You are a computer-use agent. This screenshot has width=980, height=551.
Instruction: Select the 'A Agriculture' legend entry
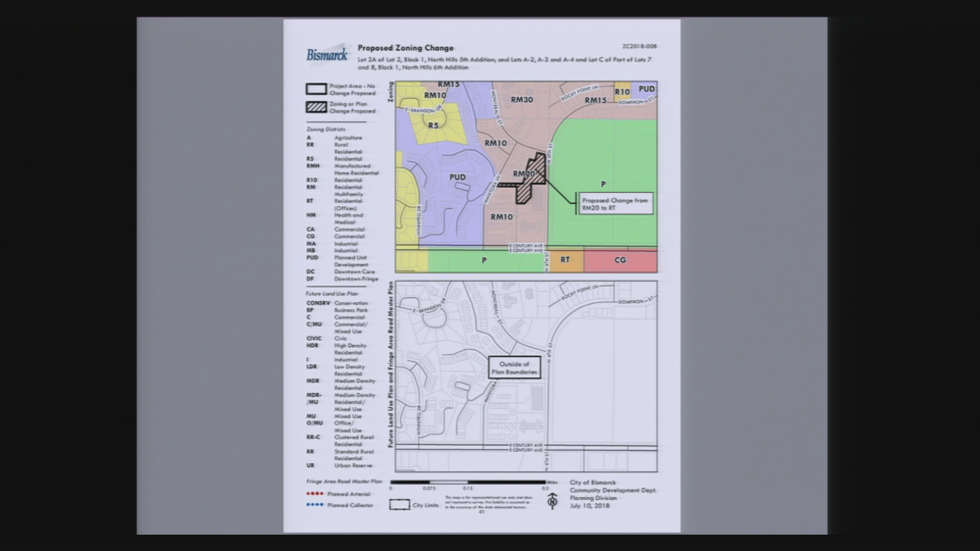tap(334, 138)
